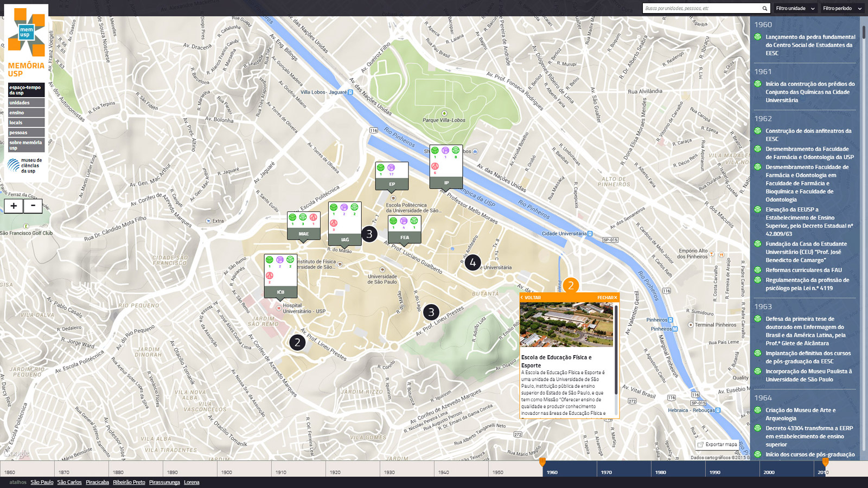
Task: Click the 1930 mark on the timeline
Action: [390, 472]
